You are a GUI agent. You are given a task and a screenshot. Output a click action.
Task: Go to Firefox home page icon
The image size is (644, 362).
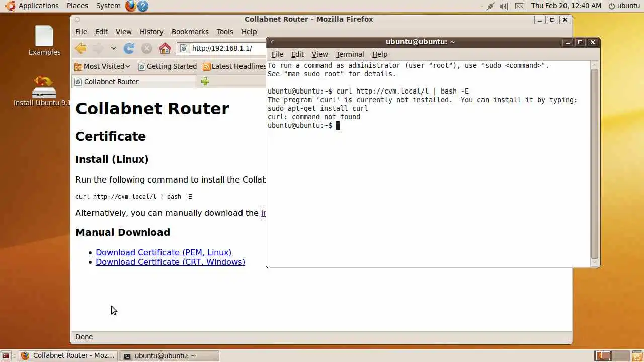pos(165,48)
